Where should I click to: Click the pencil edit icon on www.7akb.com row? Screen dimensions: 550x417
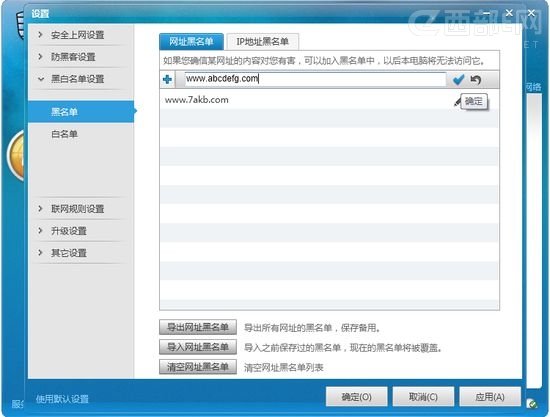pyautogui.click(x=457, y=102)
